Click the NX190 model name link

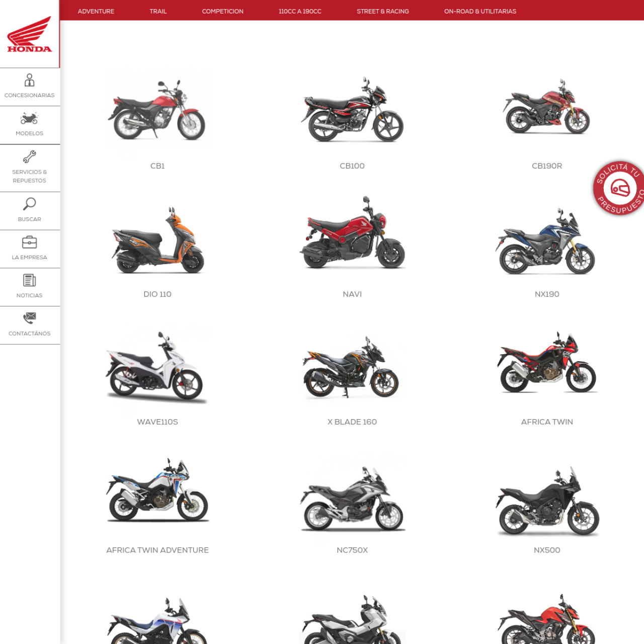point(547,294)
